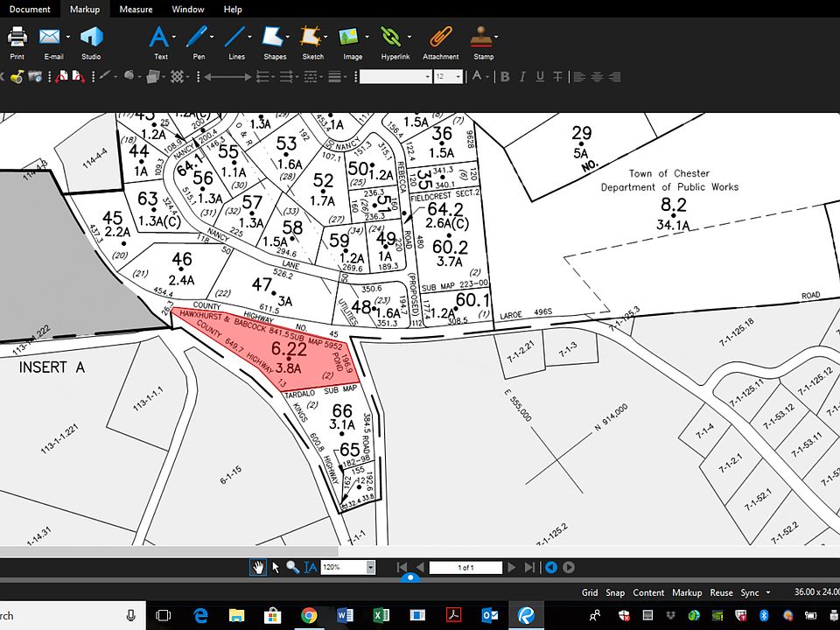
Task: Select the Stamp tool
Action: [481, 38]
